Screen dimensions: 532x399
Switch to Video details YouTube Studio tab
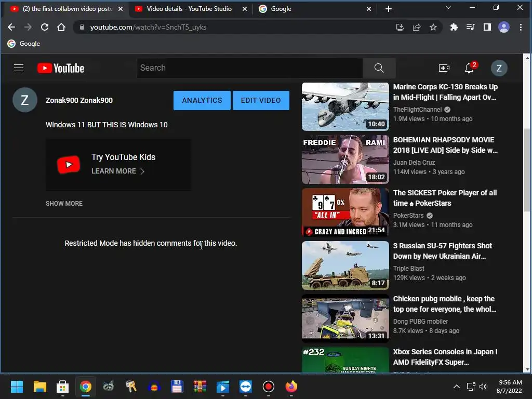pos(189,9)
